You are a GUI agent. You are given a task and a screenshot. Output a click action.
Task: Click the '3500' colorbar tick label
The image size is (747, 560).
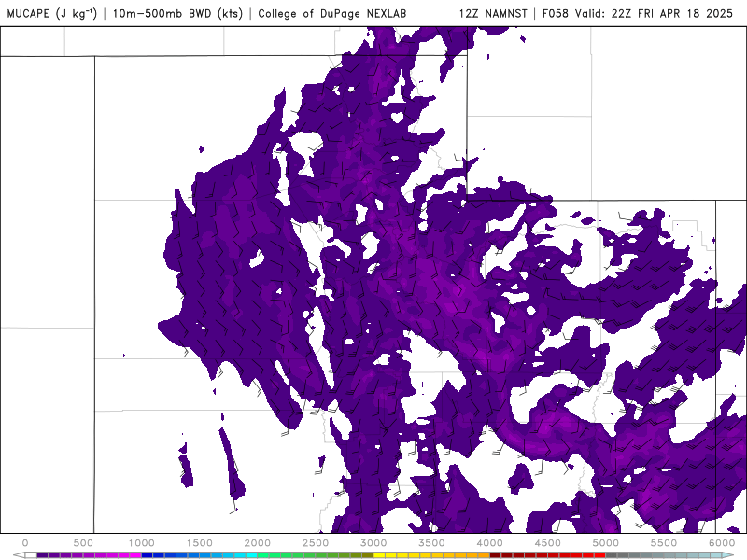point(431,543)
